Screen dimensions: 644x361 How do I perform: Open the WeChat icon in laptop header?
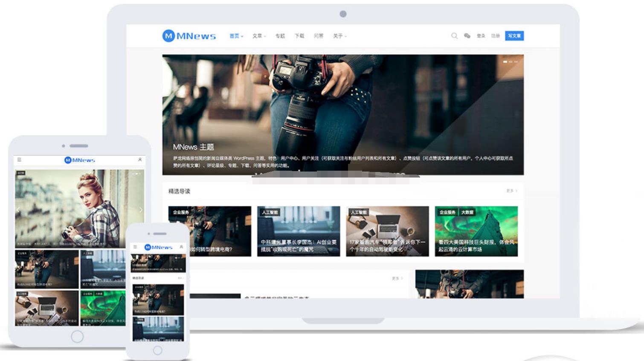[x=467, y=36]
